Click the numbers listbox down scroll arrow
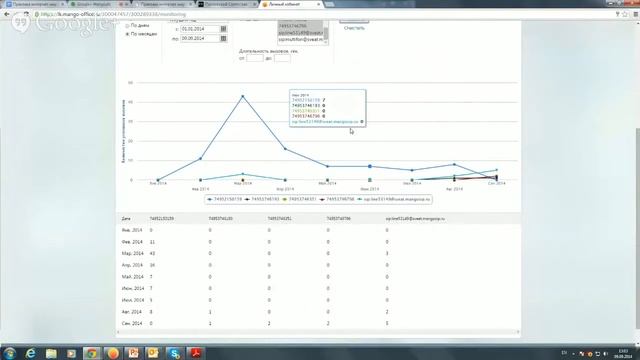The height and width of the screenshot is (360, 640). [326, 42]
